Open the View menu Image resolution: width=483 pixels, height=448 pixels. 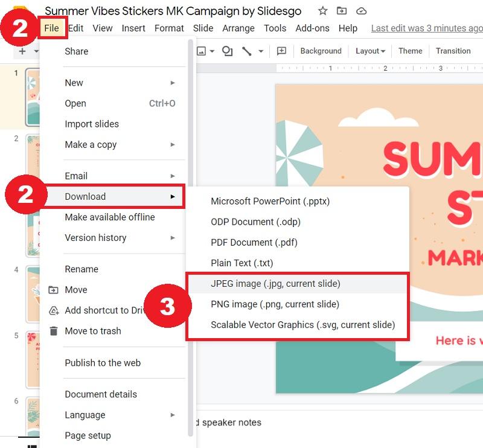pyautogui.click(x=102, y=28)
